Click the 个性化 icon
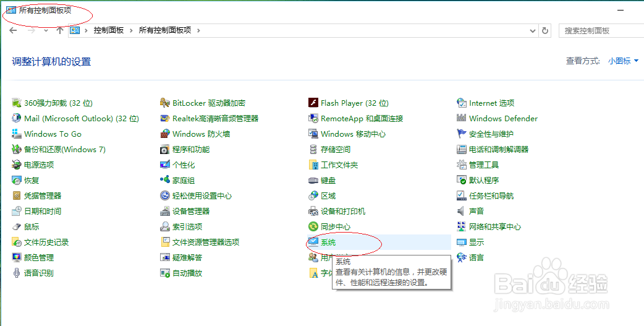This screenshot has height=326, width=644. click(165, 165)
